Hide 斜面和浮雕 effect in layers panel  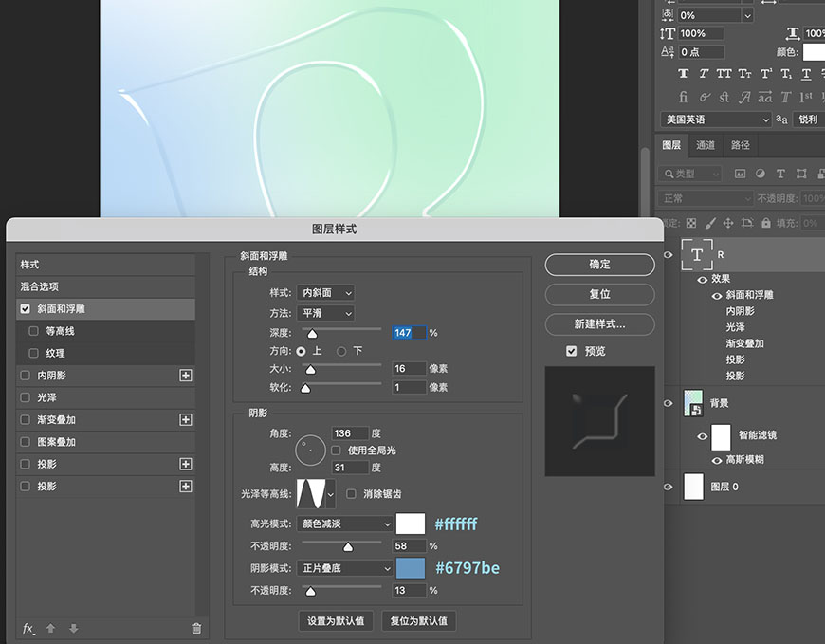click(717, 296)
